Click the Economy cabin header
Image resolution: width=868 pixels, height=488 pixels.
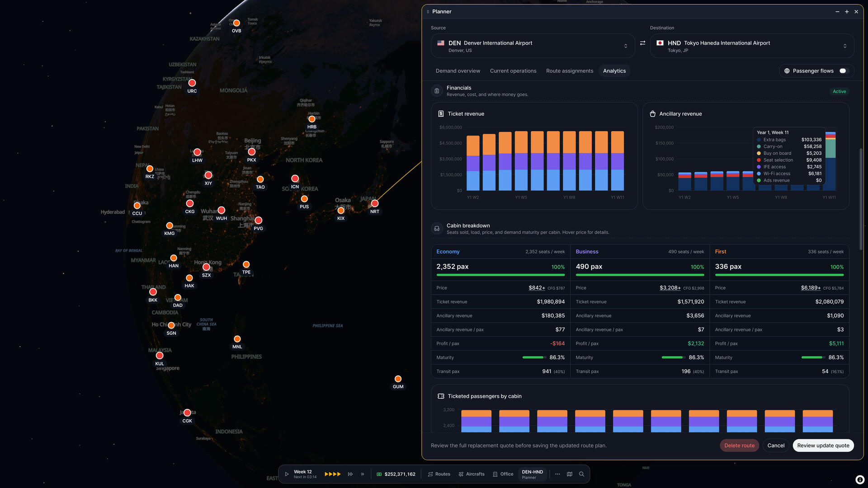[448, 252]
